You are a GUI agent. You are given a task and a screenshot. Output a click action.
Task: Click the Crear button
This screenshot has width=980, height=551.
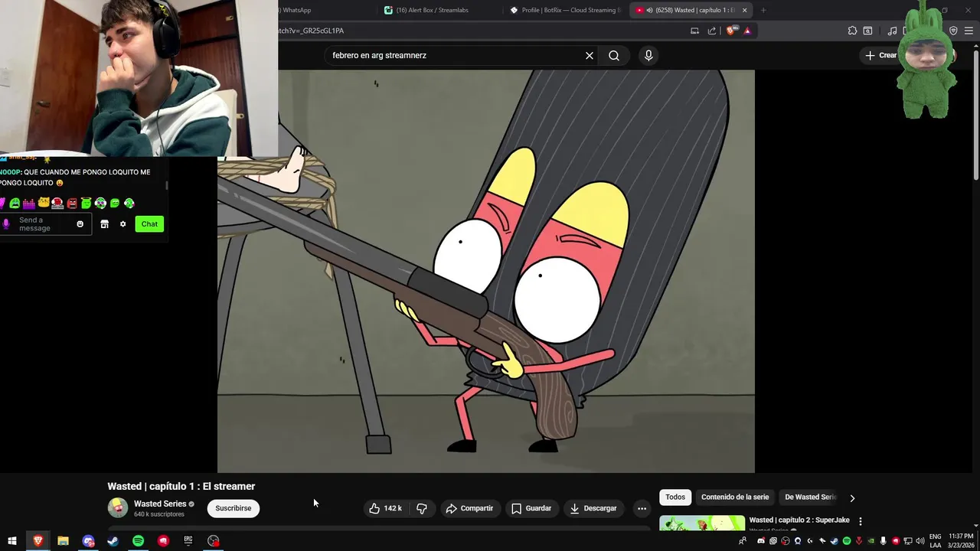(880, 55)
